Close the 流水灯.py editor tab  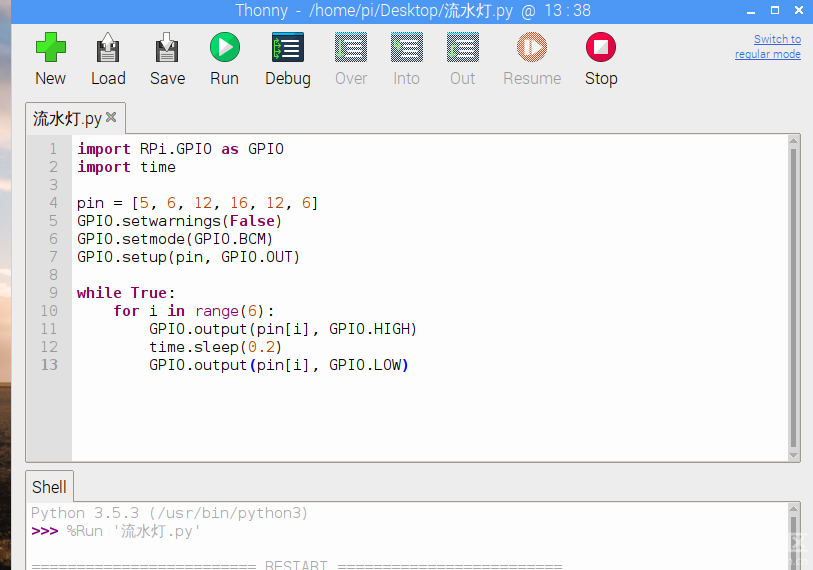111,117
